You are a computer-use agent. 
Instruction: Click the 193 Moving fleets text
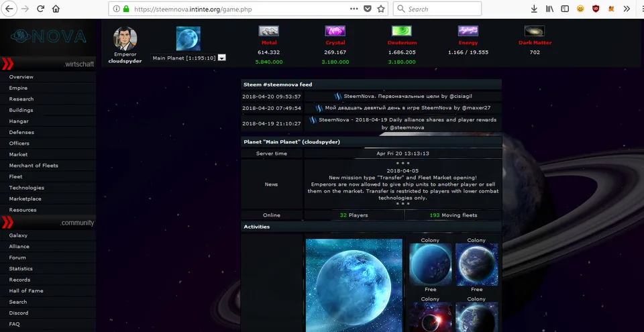point(453,215)
